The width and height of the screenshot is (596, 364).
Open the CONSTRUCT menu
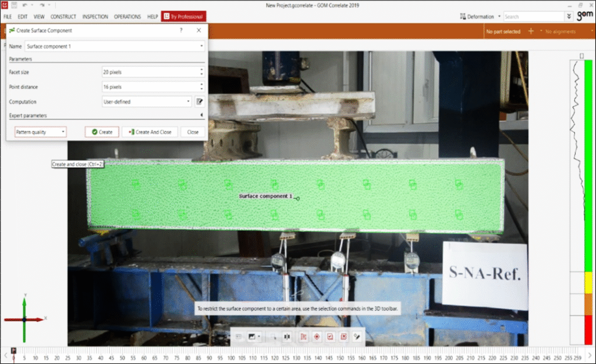[x=63, y=17]
